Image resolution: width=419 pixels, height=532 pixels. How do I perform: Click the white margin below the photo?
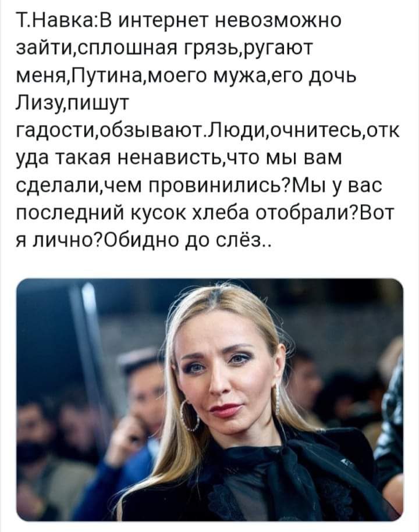[x=210, y=527]
